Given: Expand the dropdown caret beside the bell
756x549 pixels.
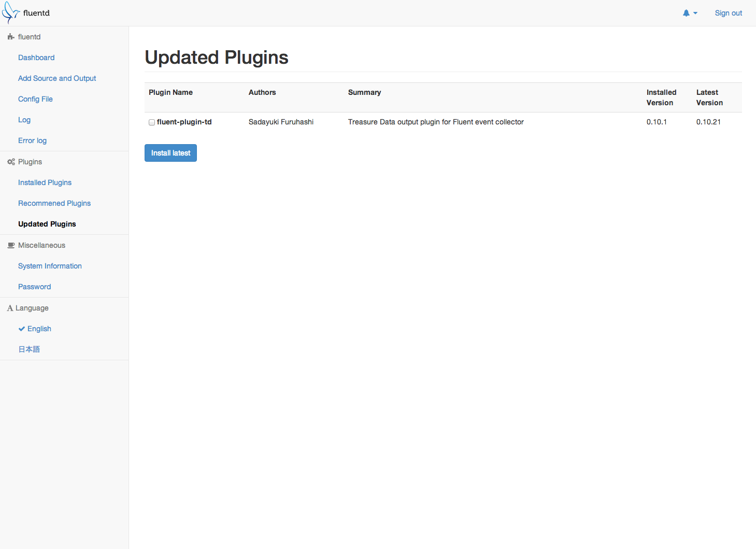Looking at the screenshot, I should (x=695, y=13).
